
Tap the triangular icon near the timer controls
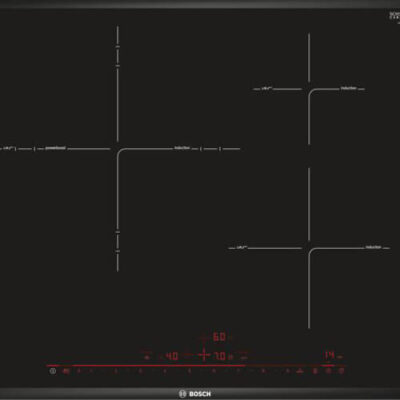(x=300, y=371)
